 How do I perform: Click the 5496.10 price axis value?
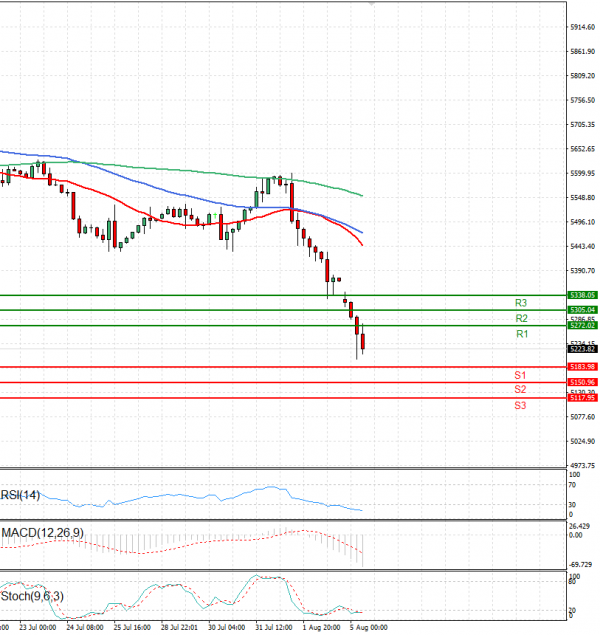tap(582, 222)
